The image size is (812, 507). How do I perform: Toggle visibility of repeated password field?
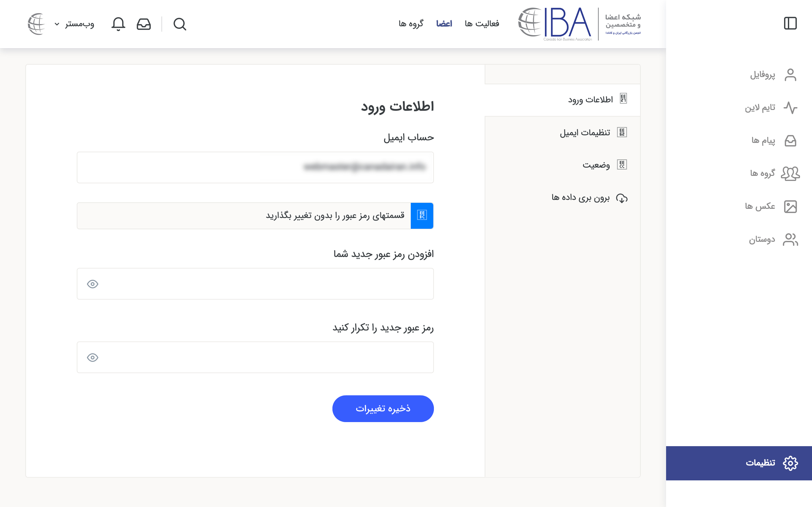click(x=93, y=357)
